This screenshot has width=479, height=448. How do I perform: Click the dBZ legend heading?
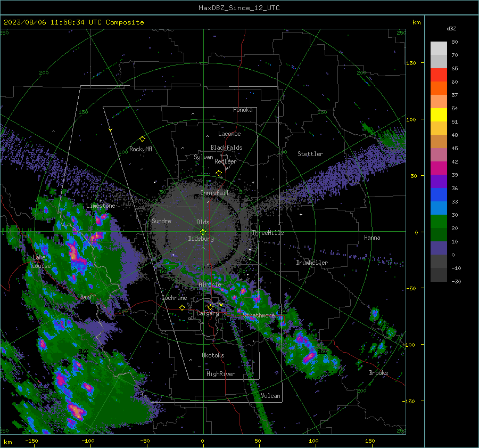click(451, 28)
